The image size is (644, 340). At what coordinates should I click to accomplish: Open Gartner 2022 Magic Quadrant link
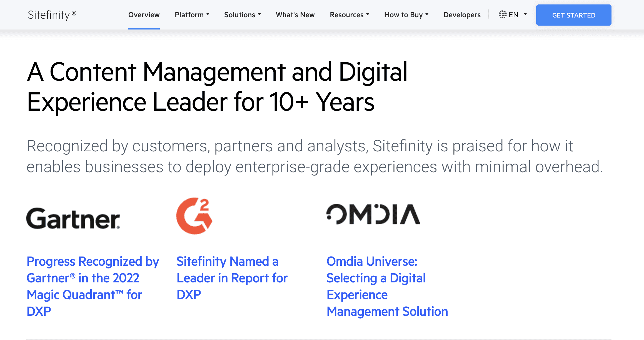[93, 286]
